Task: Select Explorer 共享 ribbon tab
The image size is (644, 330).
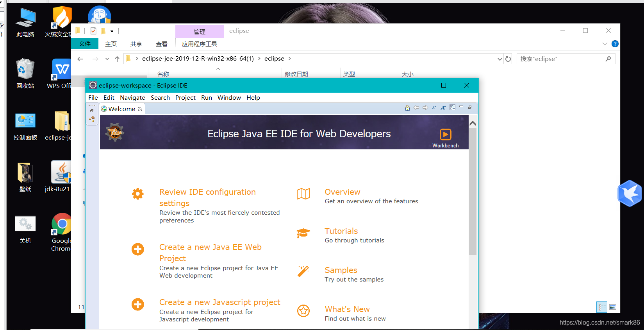Action: pyautogui.click(x=136, y=44)
